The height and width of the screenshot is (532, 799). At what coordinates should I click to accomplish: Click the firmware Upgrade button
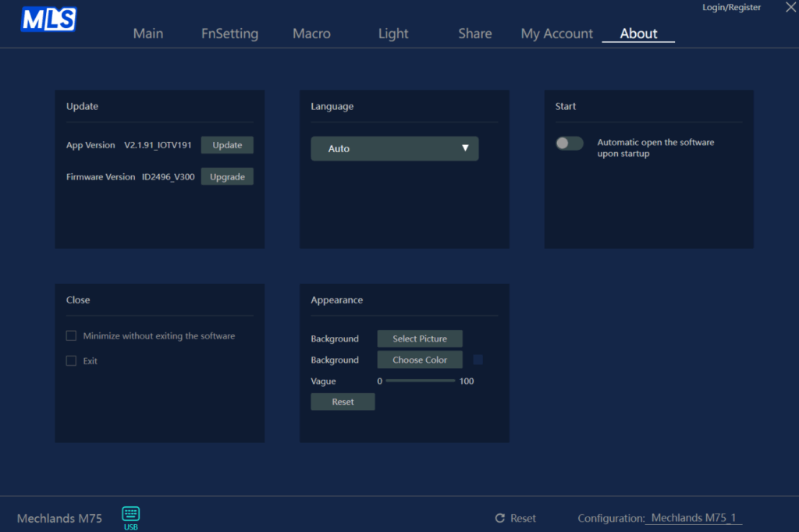[x=227, y=177]
